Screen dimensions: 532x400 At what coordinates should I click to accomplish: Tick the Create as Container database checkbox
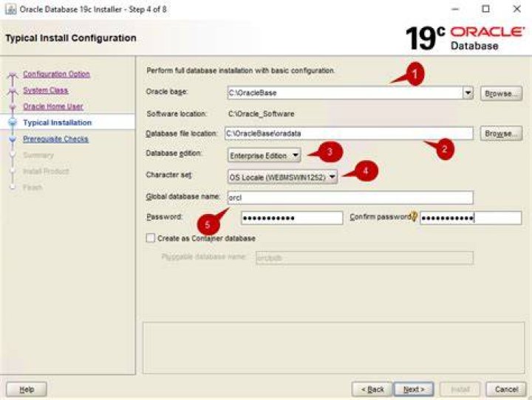coord(150,238)
